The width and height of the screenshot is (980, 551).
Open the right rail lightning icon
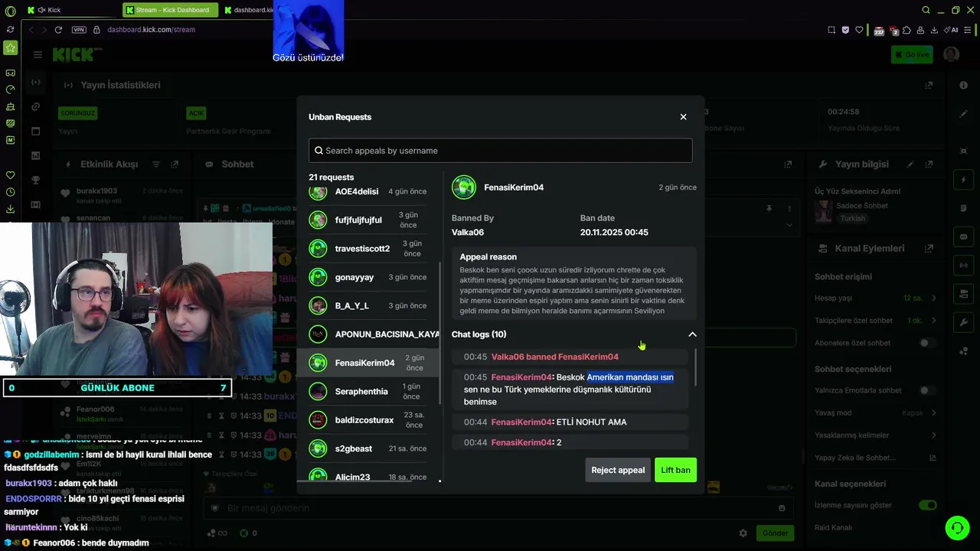click(964, 180)
